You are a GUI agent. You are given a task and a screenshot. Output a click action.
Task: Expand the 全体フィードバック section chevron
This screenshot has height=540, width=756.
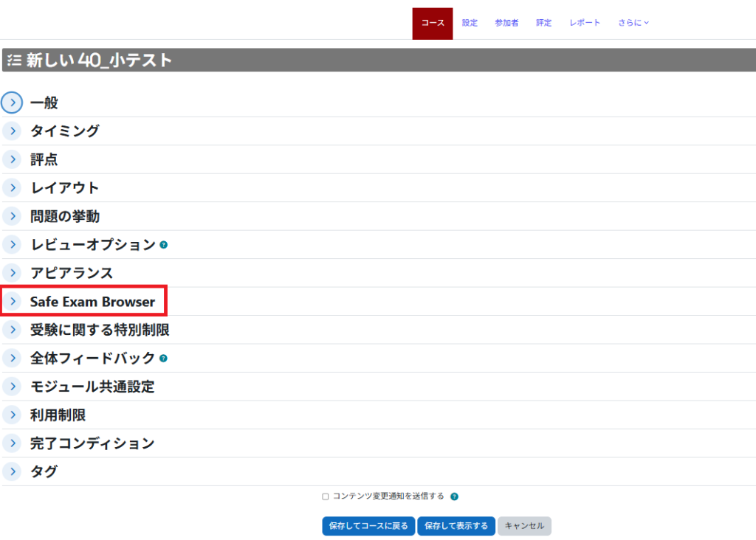[x=12, y=359]
